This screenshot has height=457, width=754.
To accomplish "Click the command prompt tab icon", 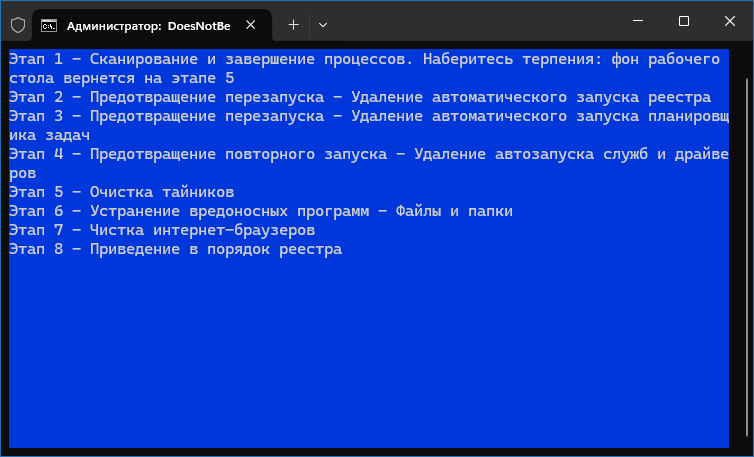I will (x=49, y=23).
